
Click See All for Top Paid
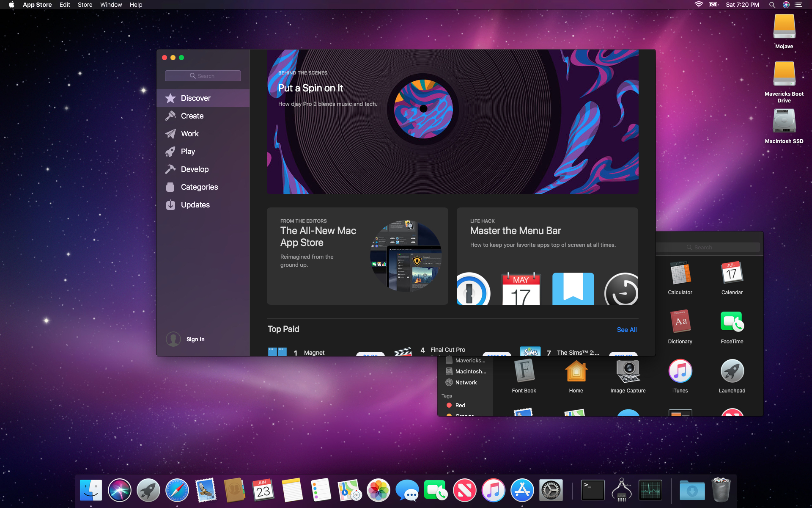626,329
